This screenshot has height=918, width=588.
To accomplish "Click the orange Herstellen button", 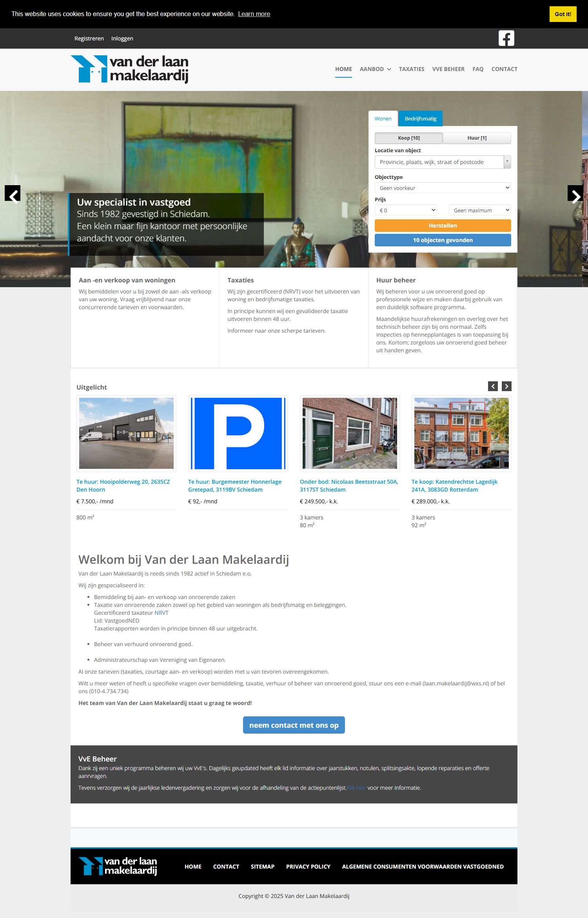I will pyautogui.click(x=443, y=226).
